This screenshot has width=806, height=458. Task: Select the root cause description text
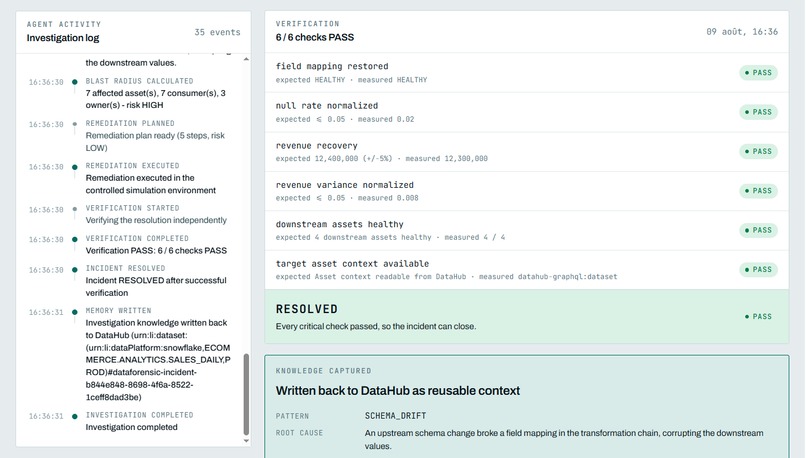pos(564,439)
